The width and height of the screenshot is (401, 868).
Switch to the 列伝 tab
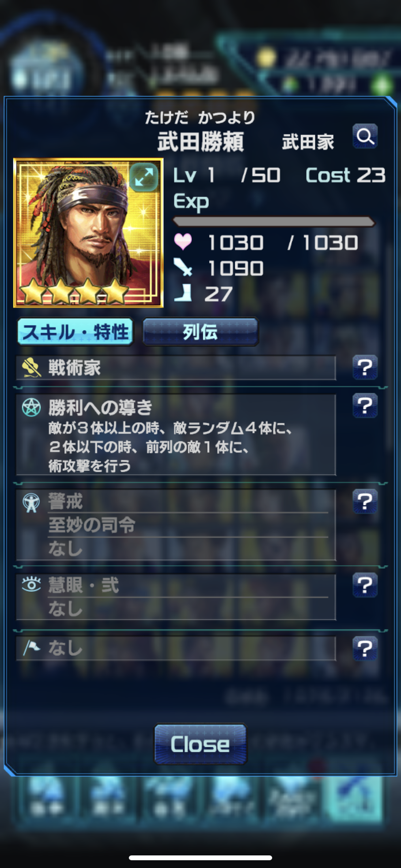tap(200, 332)
